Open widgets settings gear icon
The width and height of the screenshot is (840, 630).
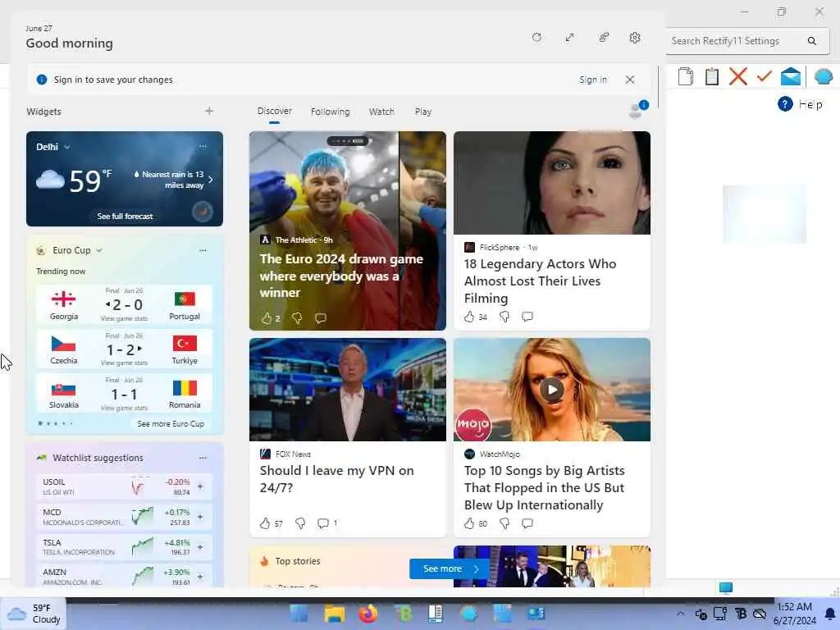click(635, 38)
